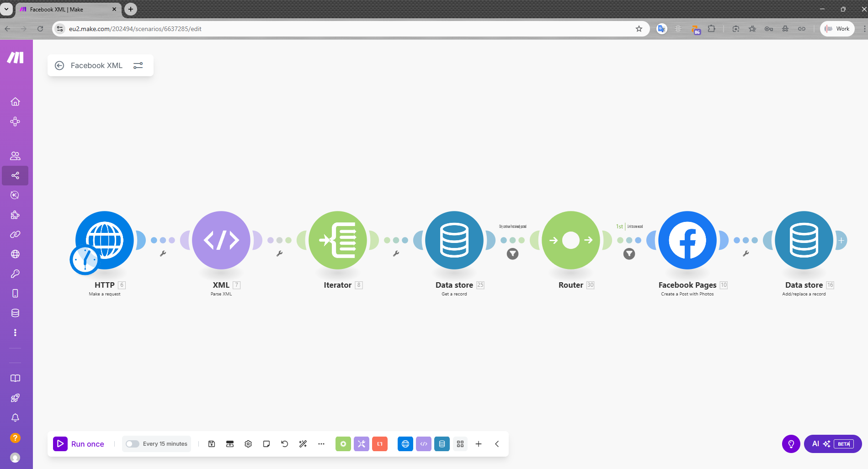868x469 pixels.
Task: Open scenario settings gear in bottom toolbar
Action: click(x=248, y=444)
